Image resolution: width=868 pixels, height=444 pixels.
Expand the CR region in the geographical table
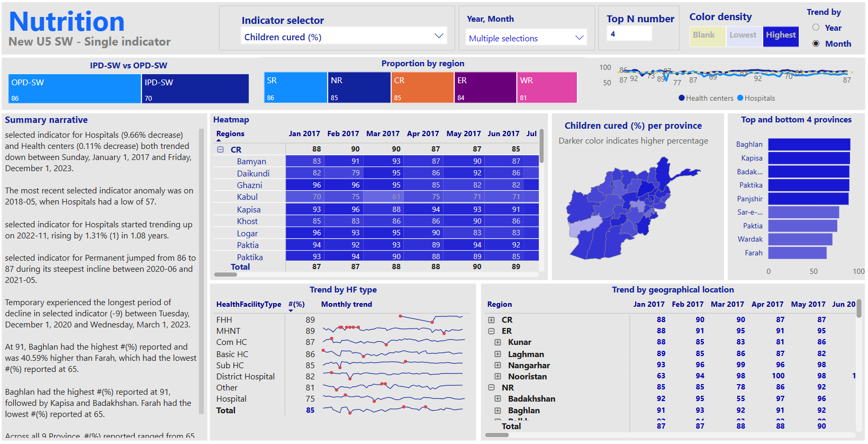(x=491, y=320)
